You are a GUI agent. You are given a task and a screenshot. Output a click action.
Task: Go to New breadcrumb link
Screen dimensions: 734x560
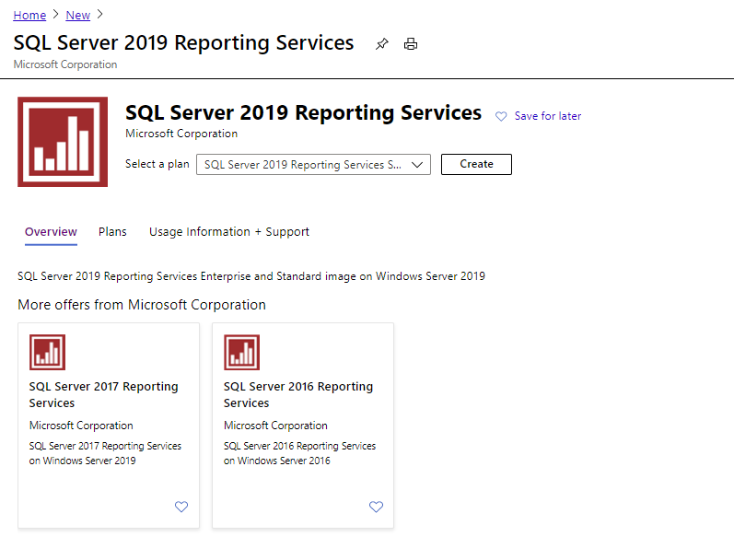tap(77, 16)
